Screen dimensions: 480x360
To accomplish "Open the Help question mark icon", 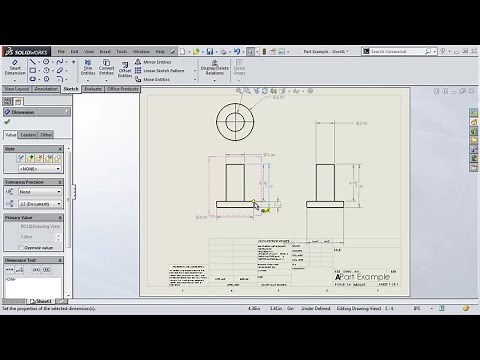I will coord(443,51).
